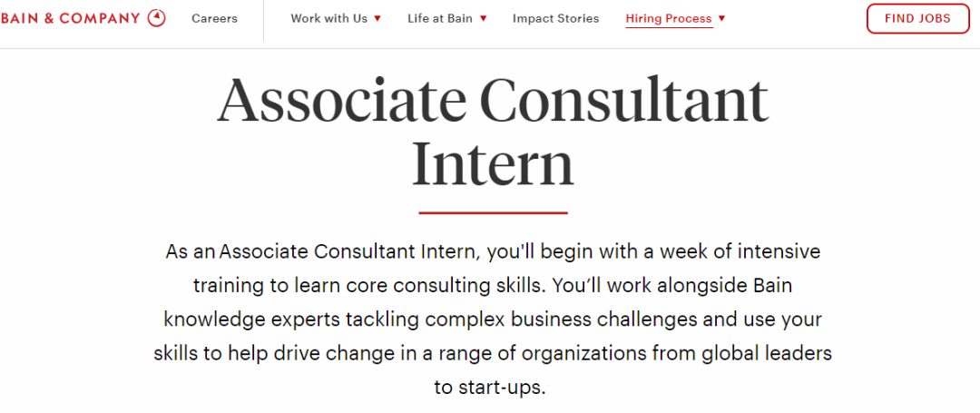Viewport: 980px width, 413px height.
Task: Click the Bain compass logo icon
Action: click(157, 18)
